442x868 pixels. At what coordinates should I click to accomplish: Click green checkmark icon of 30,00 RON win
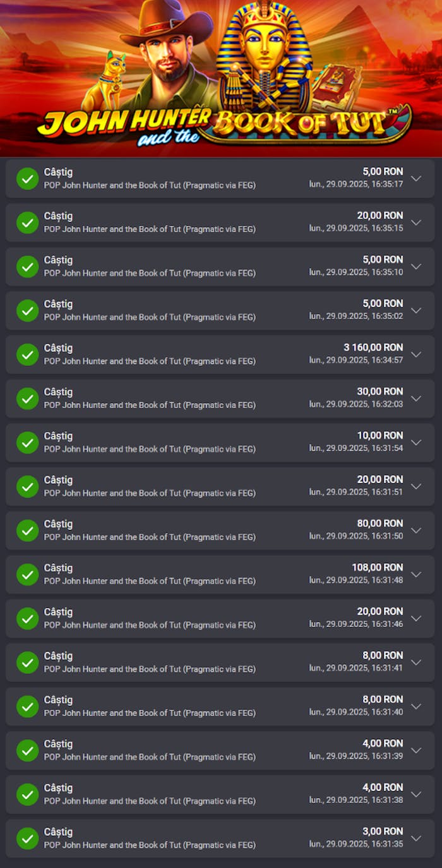coord(27,399)
